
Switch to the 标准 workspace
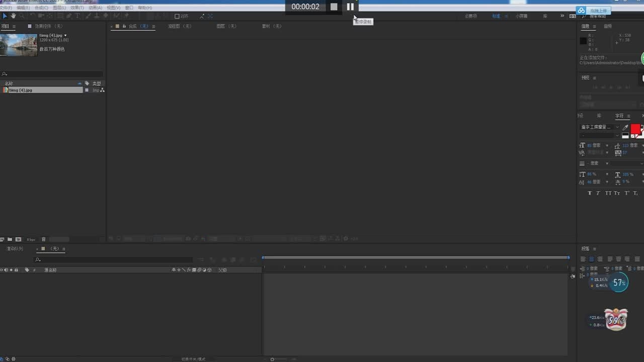(x=497, y=16)
